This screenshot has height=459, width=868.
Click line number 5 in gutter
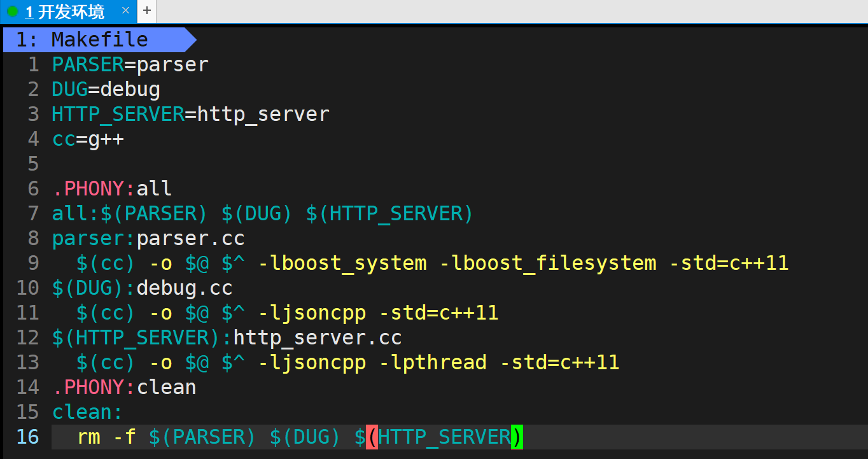[34, 164]
